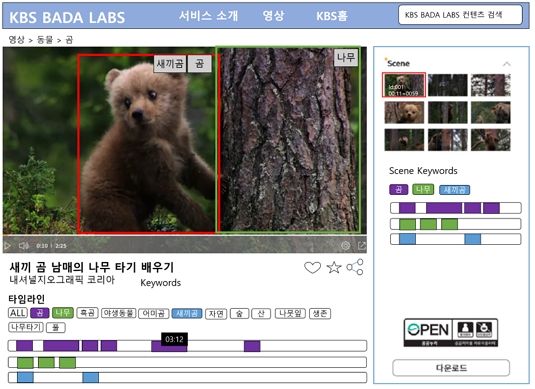The width and height of the screenshot is (535, 389).
Task: Toggle the 흑곰 keyword tag
Action: click(x=88, y=313)
